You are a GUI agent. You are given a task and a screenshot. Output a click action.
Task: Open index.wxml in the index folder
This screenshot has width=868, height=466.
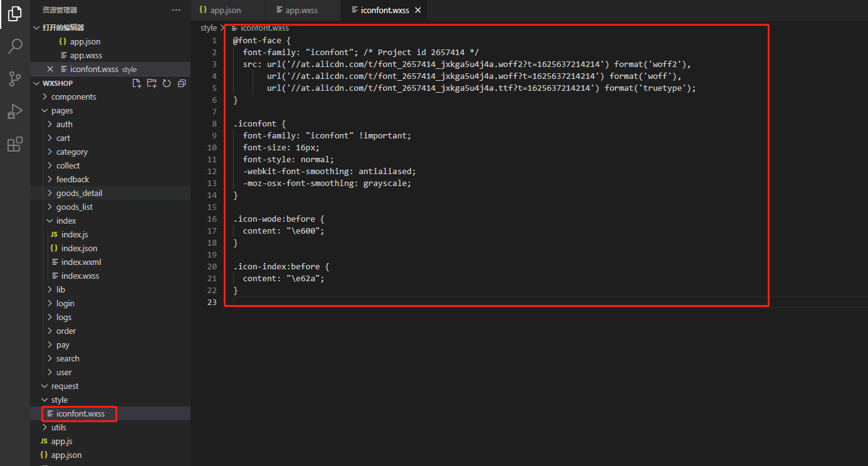[x=81, y=262]
